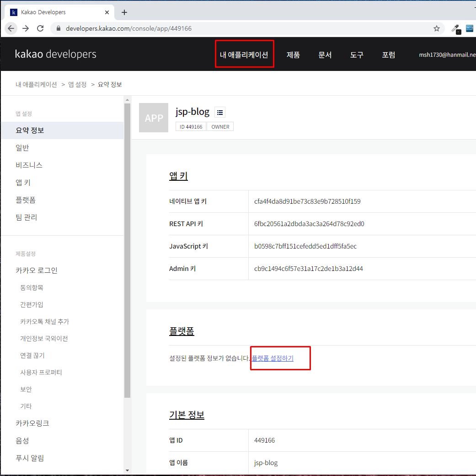Open 기타 submenu item
This screenshot has height=476, width=476.
26,406
